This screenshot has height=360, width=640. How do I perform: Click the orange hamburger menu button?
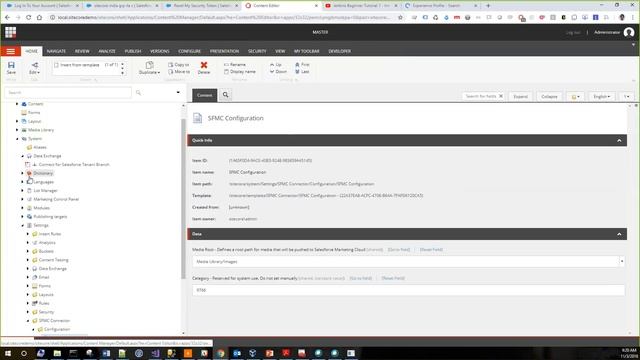click(11, 51)
